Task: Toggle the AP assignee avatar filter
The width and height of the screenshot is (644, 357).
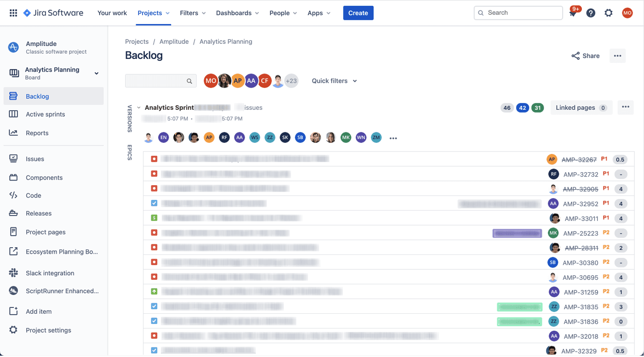Action: (238, 81)
